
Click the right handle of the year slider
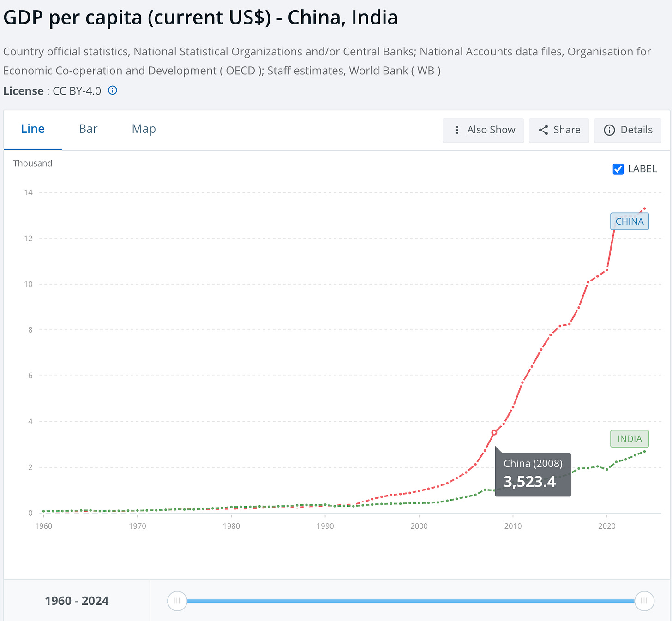tap(644, 601)
